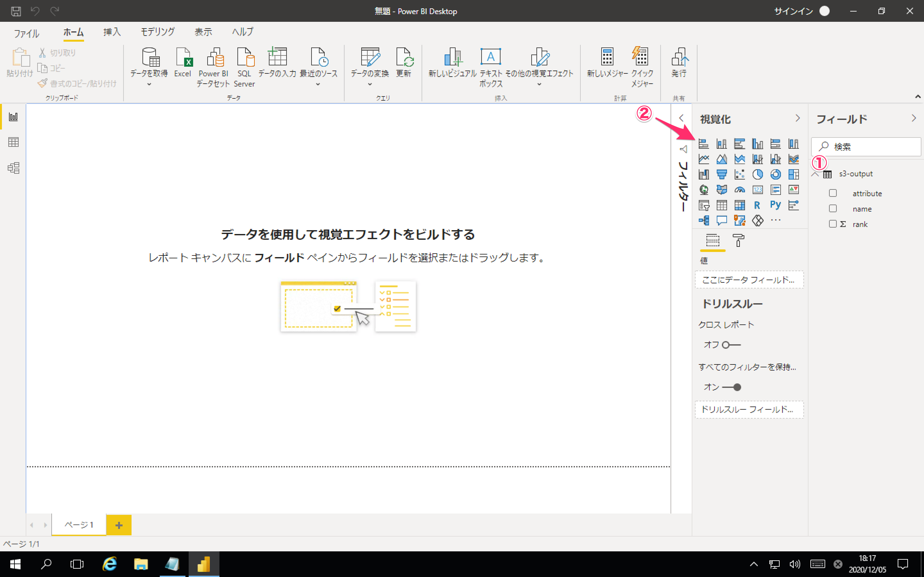Collapse the Visualizations (視覚化) pane chevron

tap(797, 118)
